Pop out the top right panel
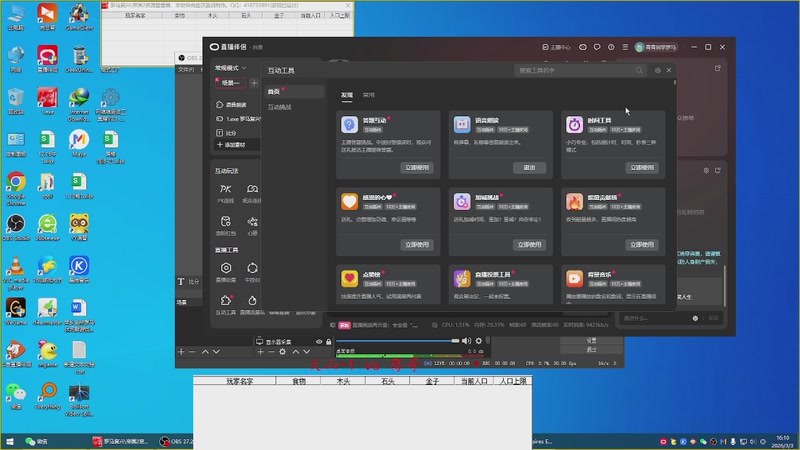Image resolution: width=800 pixels, height=450 pixels. click(x=718, y=68)
